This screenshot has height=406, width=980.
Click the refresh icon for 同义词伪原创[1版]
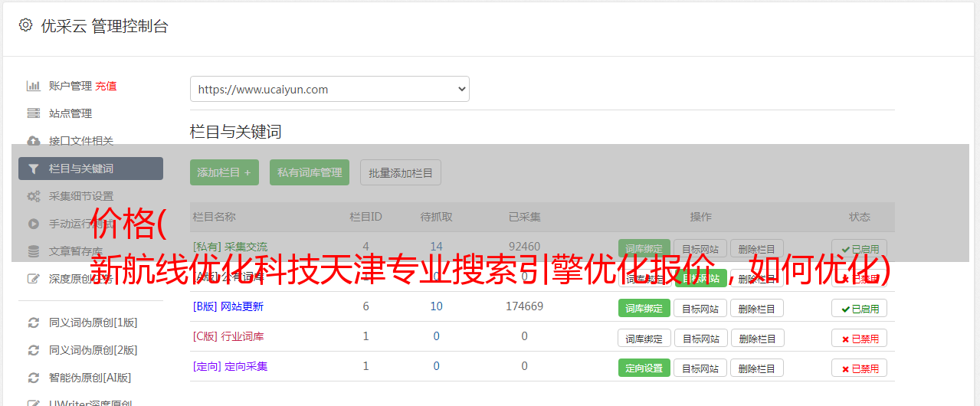click(x=34, y=323)
